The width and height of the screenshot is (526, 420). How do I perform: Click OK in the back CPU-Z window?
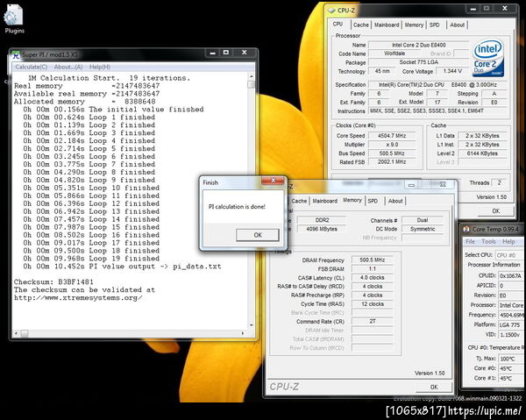495,211
